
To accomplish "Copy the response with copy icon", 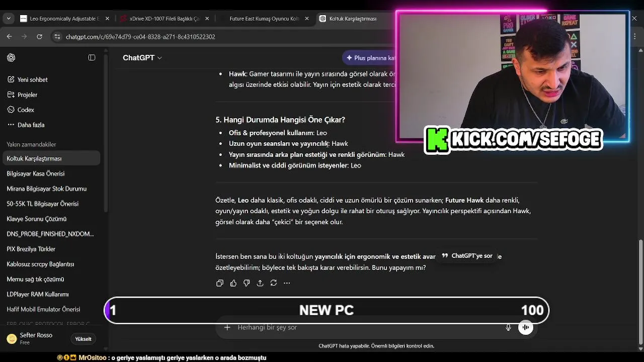I will coord(220,283).
